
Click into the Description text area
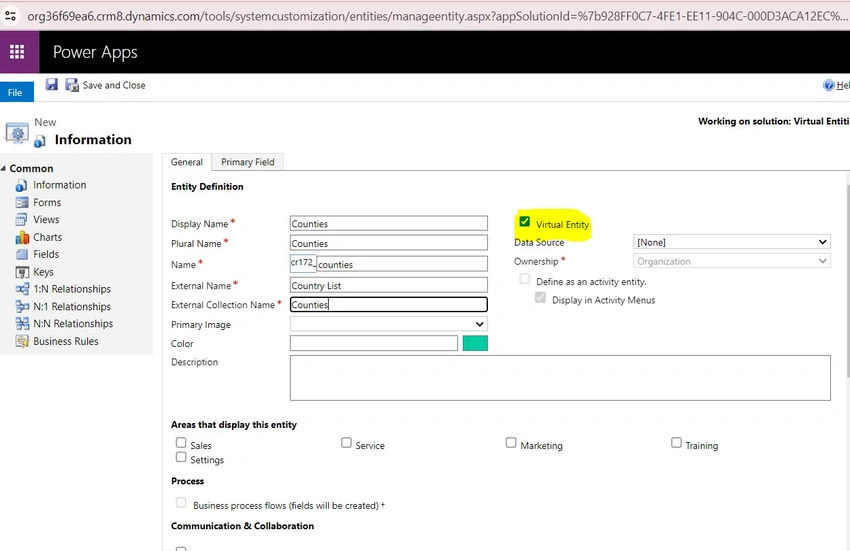560,378
